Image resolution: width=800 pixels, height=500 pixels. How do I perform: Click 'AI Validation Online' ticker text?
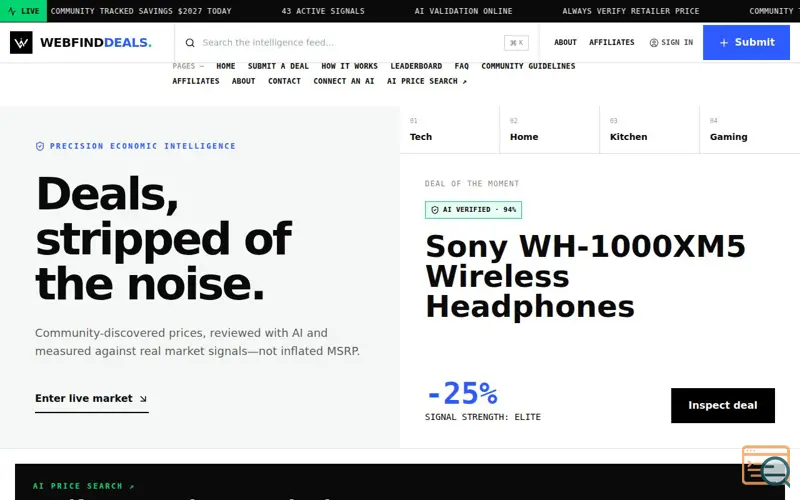(x=463, y=11)
